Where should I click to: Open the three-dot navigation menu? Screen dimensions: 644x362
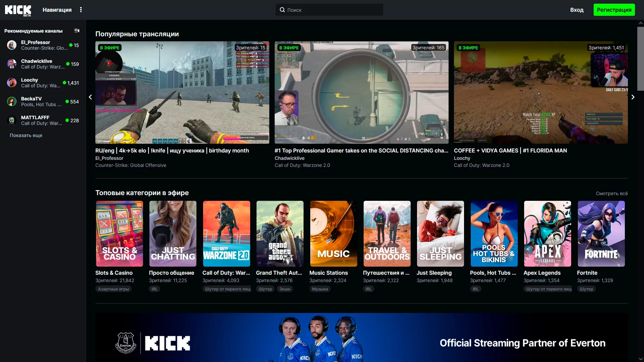81,10
